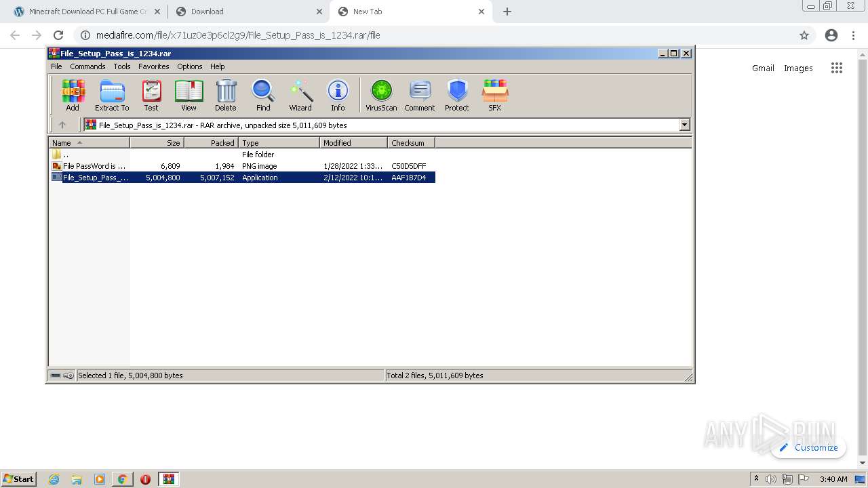Go up one folder level
Screen dimensions: 868x488
tap(62, 125)
